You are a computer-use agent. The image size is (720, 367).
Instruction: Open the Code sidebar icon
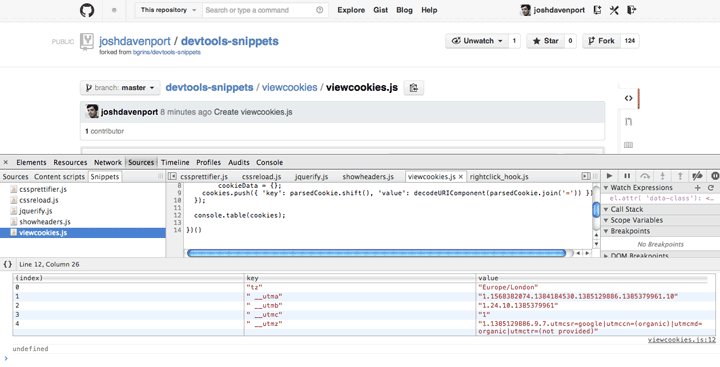click(x=629, y=98)
